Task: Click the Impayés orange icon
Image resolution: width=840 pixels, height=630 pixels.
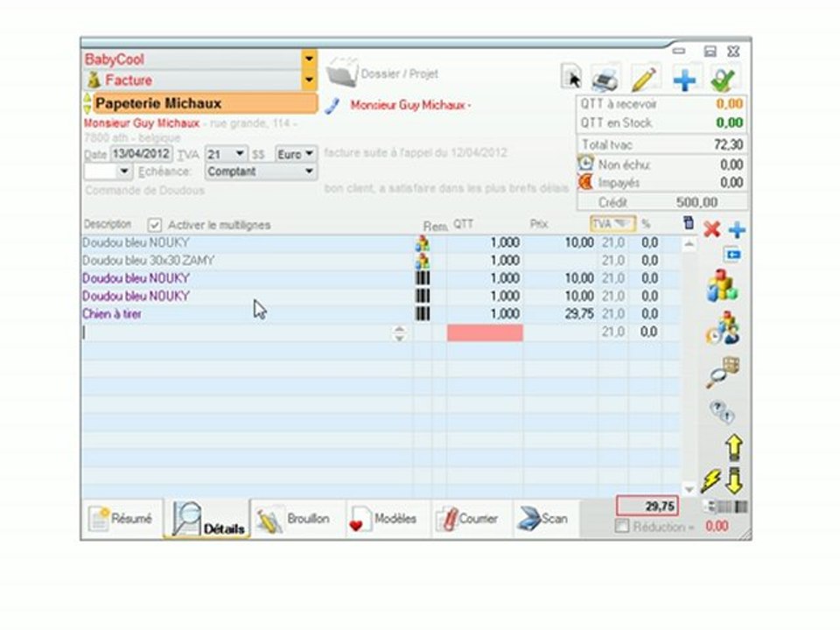Action: pyautogui.click(x=585, y=182)
